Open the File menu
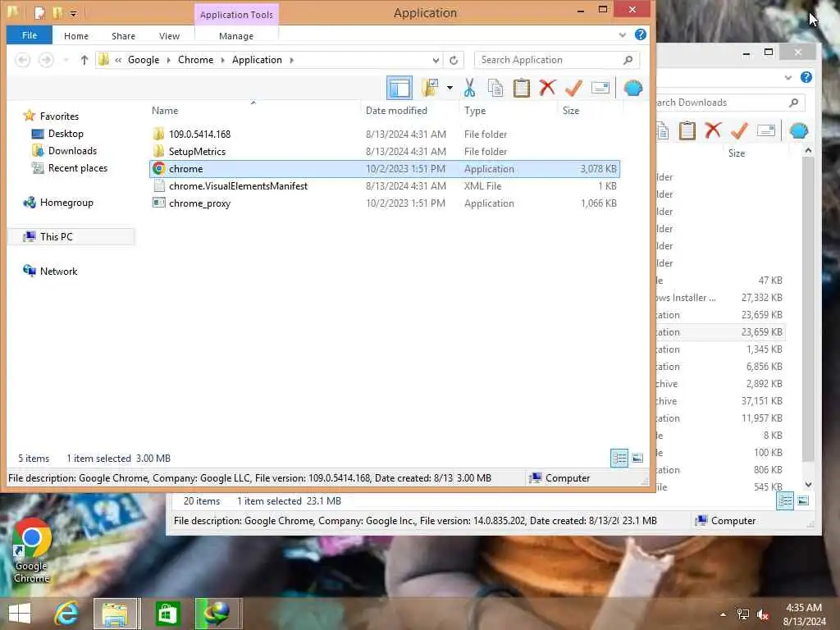Image resolution: width=840 pixels, height=630 pixels. coord(30,35)
